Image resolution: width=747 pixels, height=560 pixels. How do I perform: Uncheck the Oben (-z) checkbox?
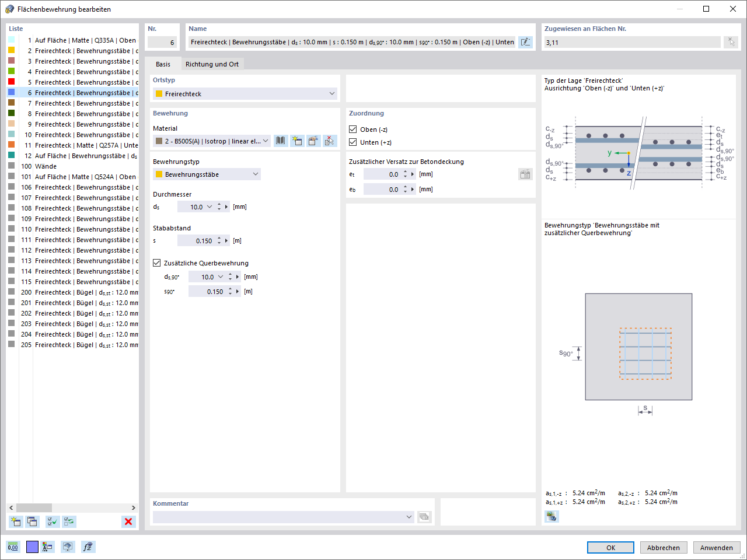pos(353,129)
